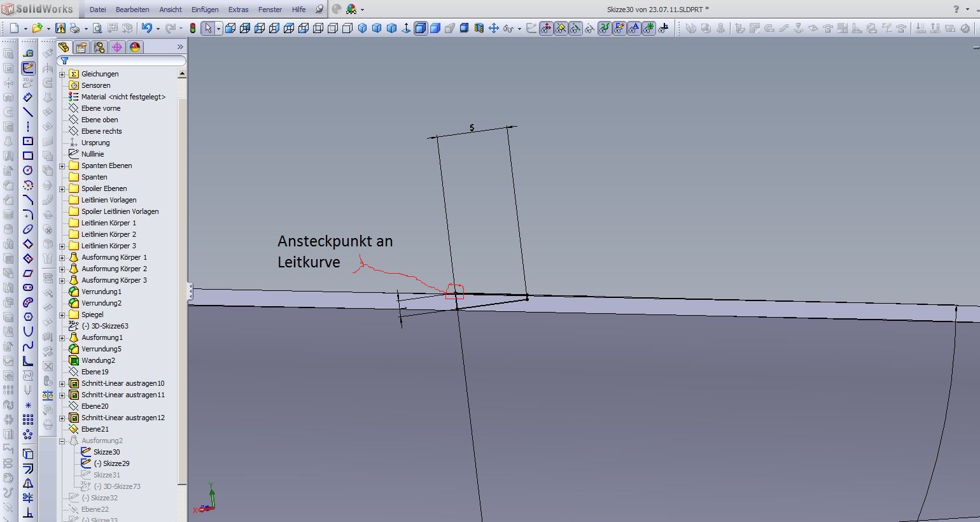Click the Undo arrow icon
Viewport: 980px width, 522px height.
point(147,28)
